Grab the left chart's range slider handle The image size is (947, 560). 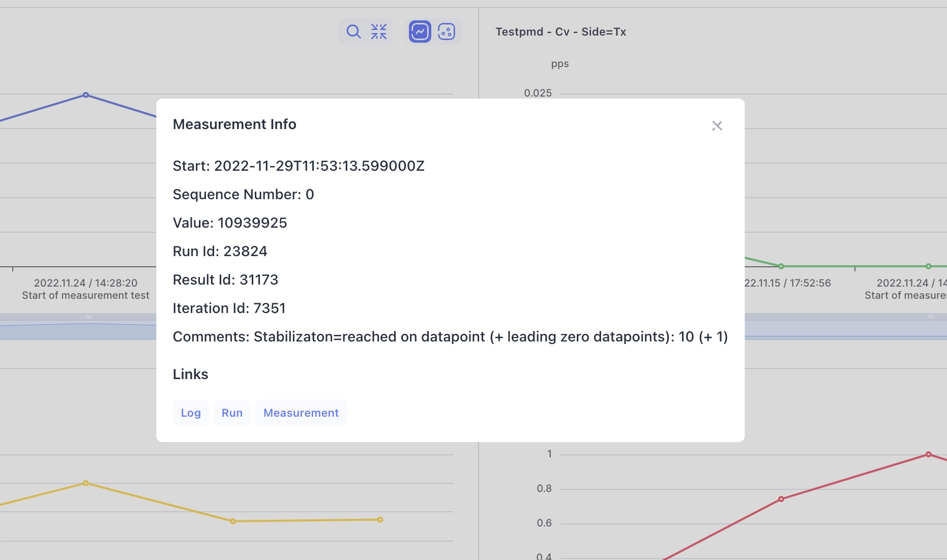coord(88,317)
